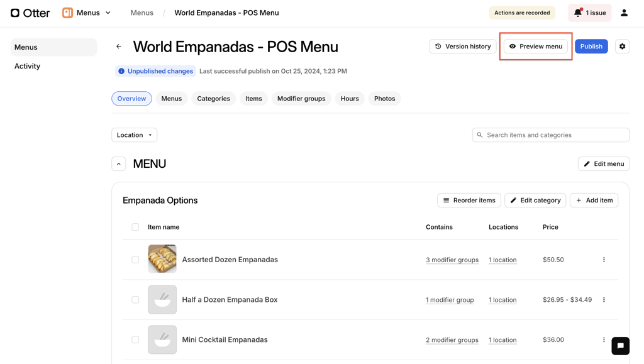Open Version history
The image size is (644, 364).
pos(462,47)
